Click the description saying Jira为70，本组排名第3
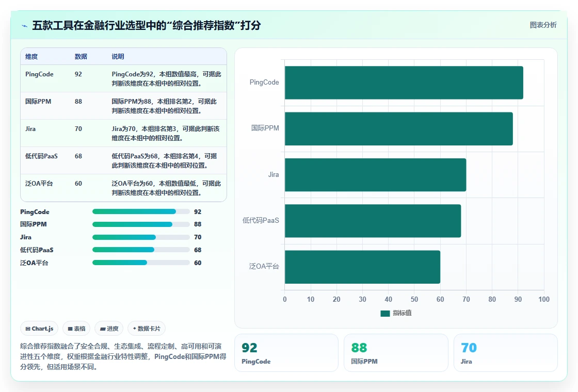 point(166,134)
